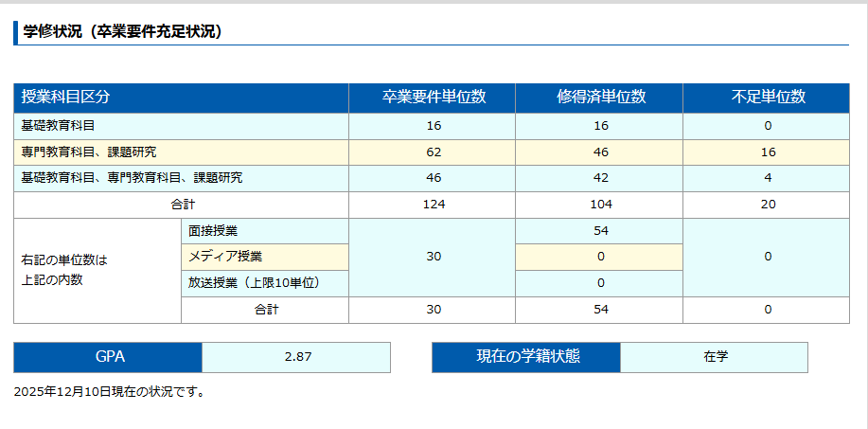Select the blue GPA label
This screenshot has height=429, width=868.
(x=109, y=357)
